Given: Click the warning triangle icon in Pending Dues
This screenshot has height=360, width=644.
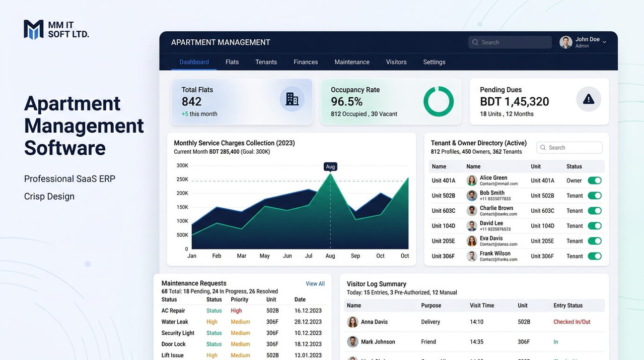Looking at the screenshot, I should click(x=589, y=99).
